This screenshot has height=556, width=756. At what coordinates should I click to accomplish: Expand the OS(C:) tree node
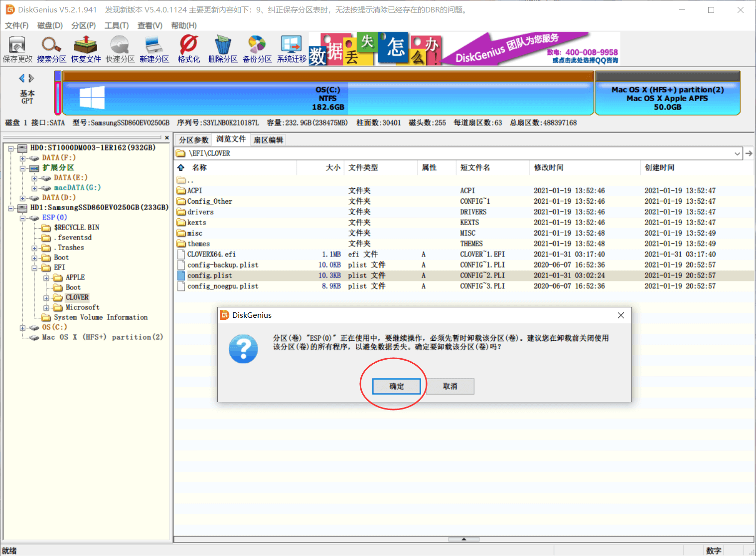[22, 328]
